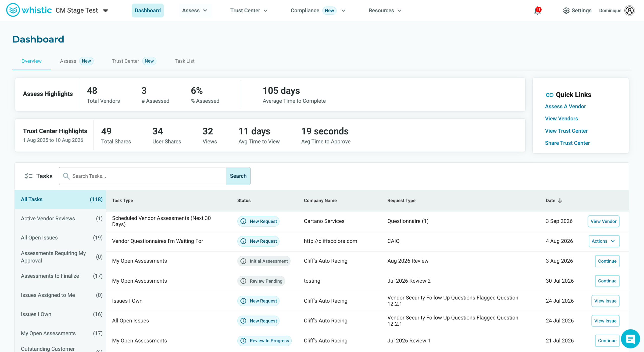Filter tasks by Active Vendor Reviews
The image size is (644, 352).
[60, 219]
